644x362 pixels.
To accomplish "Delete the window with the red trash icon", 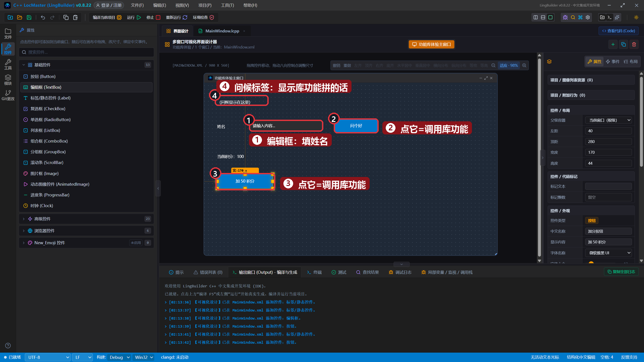I will click(634, 44).
